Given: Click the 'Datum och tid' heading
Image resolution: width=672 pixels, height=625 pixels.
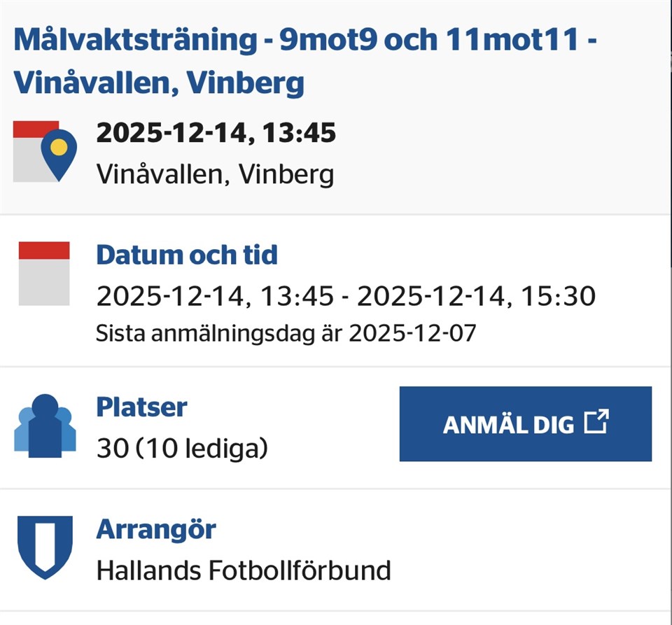Looking at the screenshot, I should click(x=187, y=255).
